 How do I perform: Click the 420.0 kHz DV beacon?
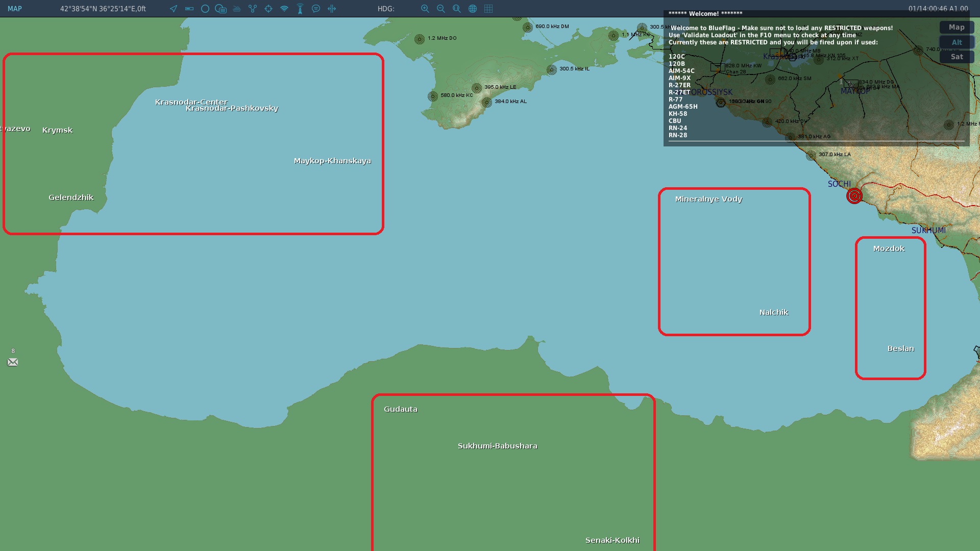[x=767, y=122]
